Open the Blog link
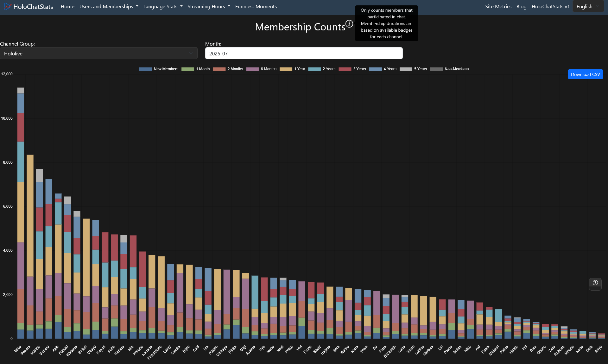Image resolution: width=608 pixels, height=364 pixels. point(521,6)
